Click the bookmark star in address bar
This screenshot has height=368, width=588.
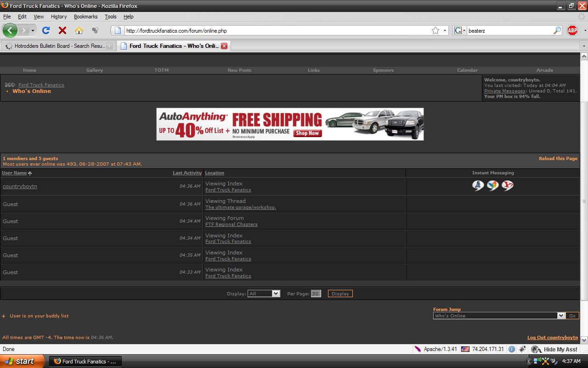tap(435, 30)
